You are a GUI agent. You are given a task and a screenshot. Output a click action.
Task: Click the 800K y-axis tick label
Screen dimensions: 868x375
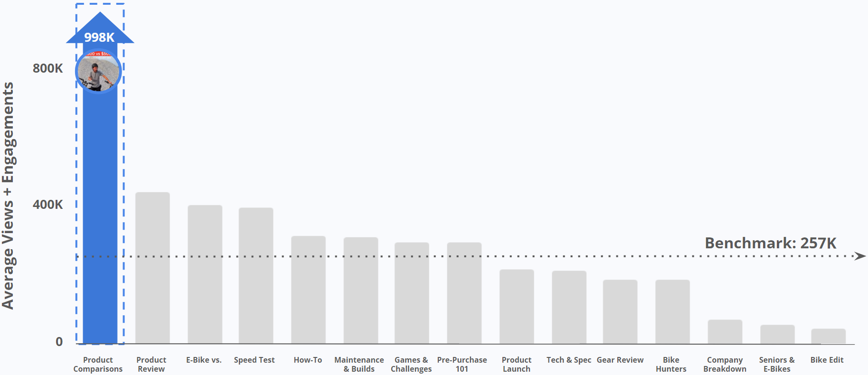point(47,68)
